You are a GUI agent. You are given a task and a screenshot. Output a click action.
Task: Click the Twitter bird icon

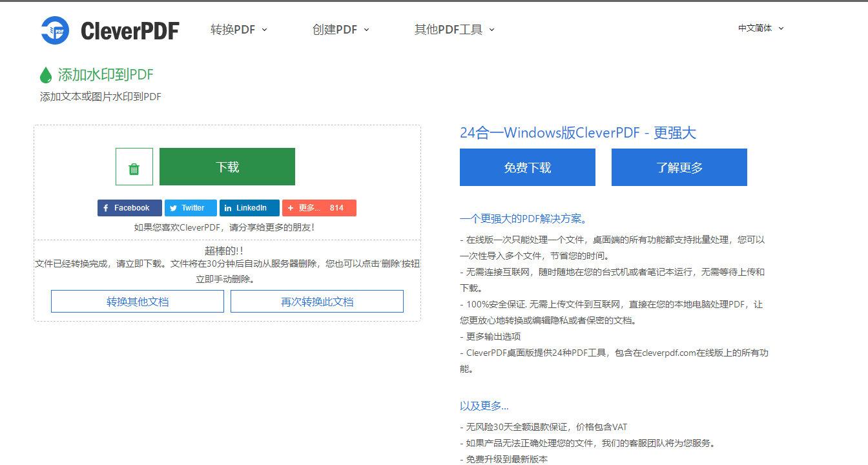coord(173,208)
